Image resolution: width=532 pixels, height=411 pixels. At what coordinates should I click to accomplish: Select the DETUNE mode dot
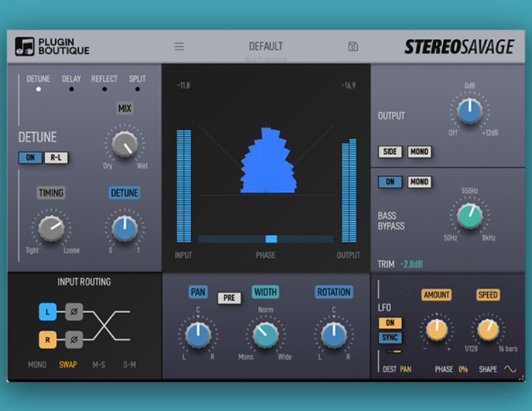click(38, 89)
